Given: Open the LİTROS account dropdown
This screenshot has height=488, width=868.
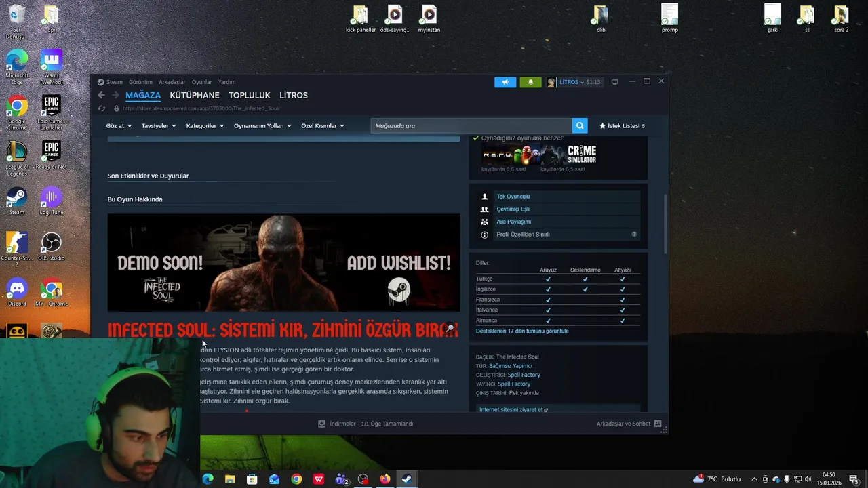Looking at the screenshot, I should (573, 82).
